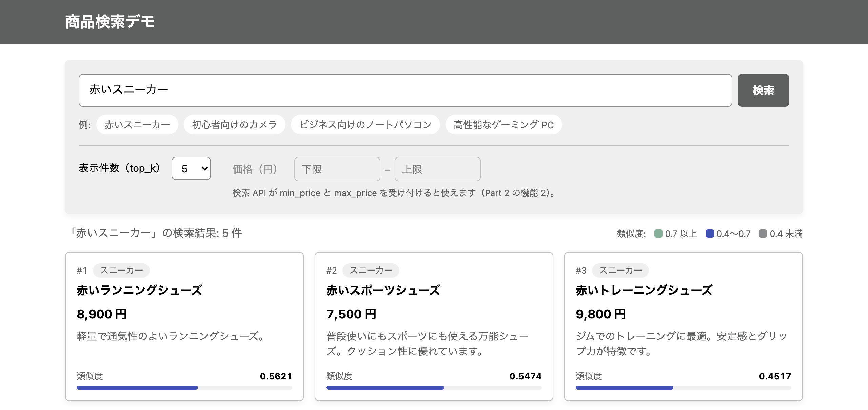Click the 普段使いにもスポーツにも description text

point(428,343)
